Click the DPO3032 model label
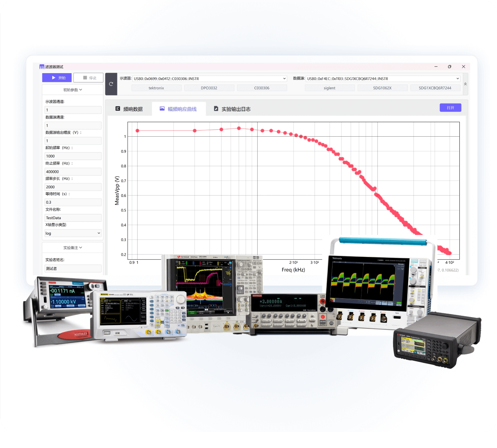This screenshot has height=448, width=497. [x=209, y=88]
